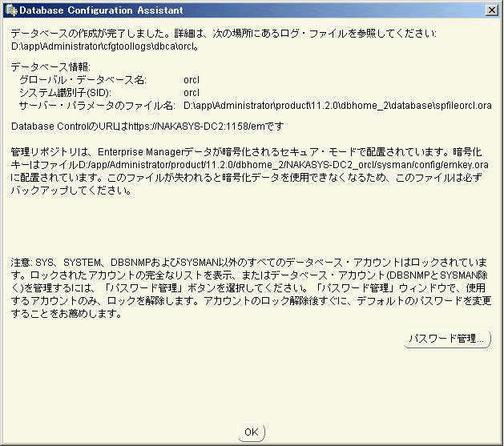Click the サーバー・パラメータのファイル名 label
The height and width of the screenshot is (446, 504).
(97, 106)
